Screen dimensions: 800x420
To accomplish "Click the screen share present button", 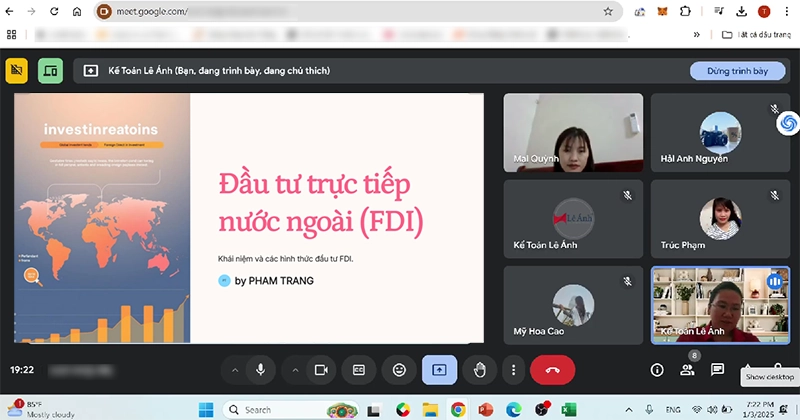I will 439,369.
